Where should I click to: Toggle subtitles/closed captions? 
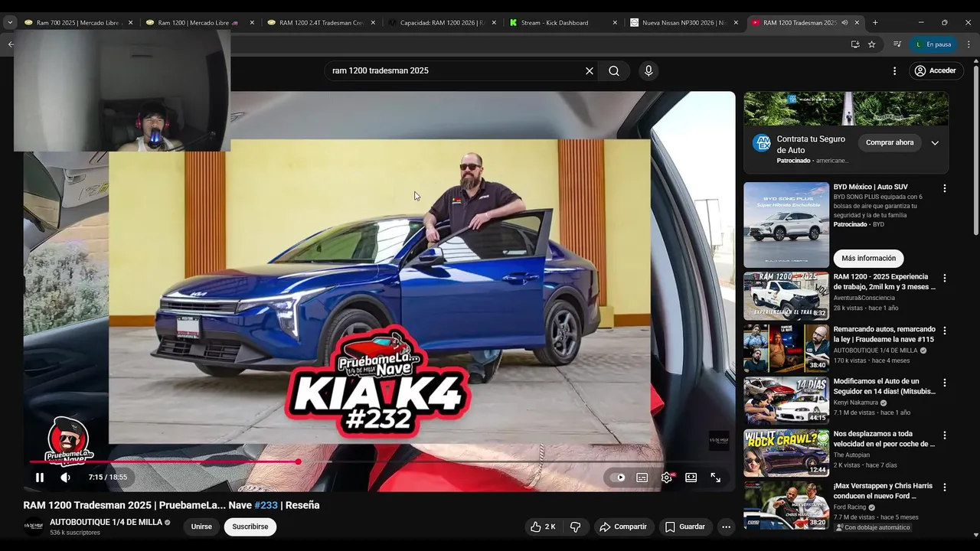coord(642,478)
